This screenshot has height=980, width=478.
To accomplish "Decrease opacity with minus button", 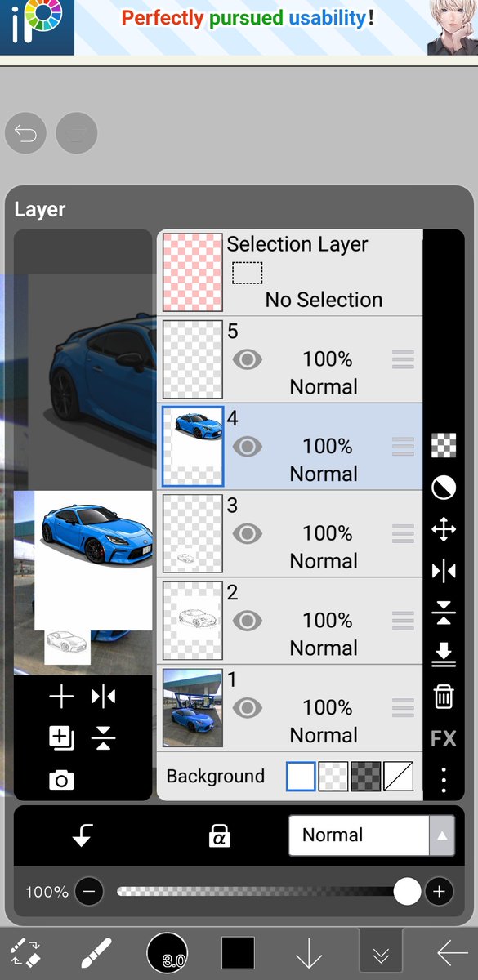I will [x=90, y=892].
